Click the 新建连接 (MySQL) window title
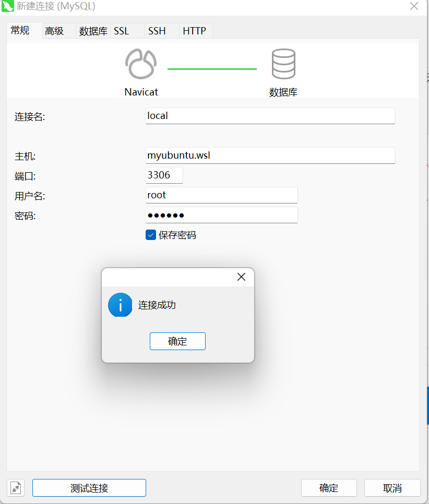This screenshot has width=429, height=504. (x=56, y=6)
